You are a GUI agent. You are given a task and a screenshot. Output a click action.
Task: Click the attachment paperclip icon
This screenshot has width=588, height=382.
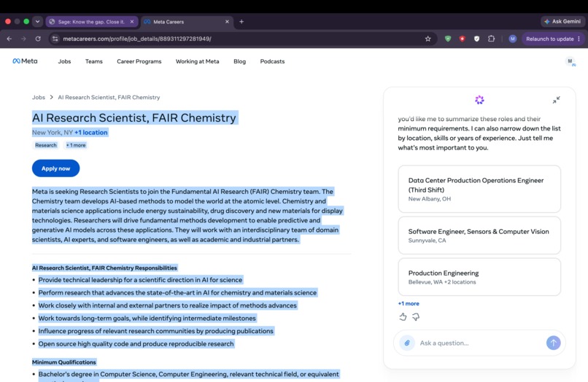coord(407,343)
